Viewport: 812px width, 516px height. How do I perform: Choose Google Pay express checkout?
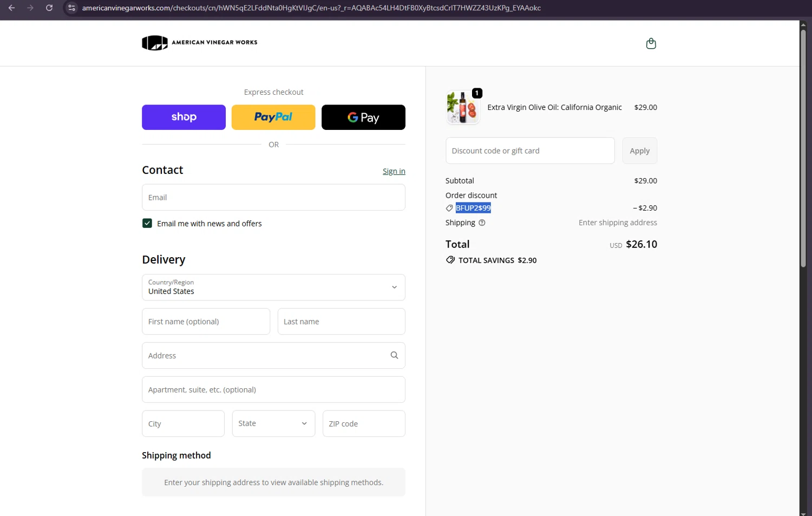(363, 117)
